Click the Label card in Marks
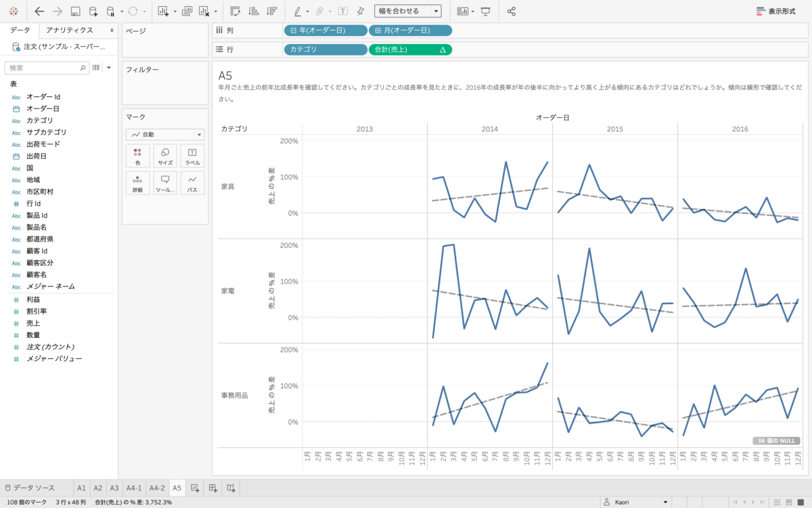The width and height of the screenshot is (812, 508). (x=192, y=156)
